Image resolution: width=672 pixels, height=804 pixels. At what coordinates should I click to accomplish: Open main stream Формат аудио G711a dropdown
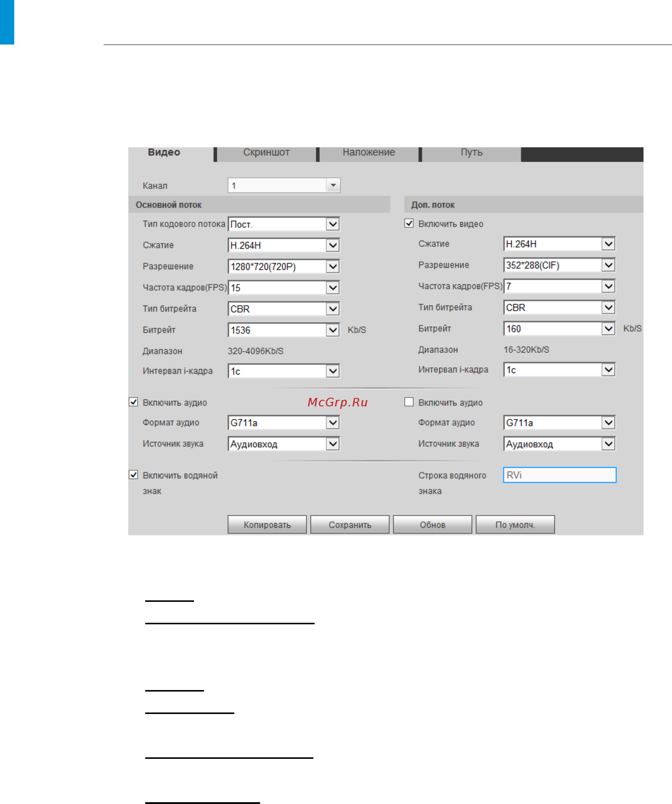click(284, 423)
